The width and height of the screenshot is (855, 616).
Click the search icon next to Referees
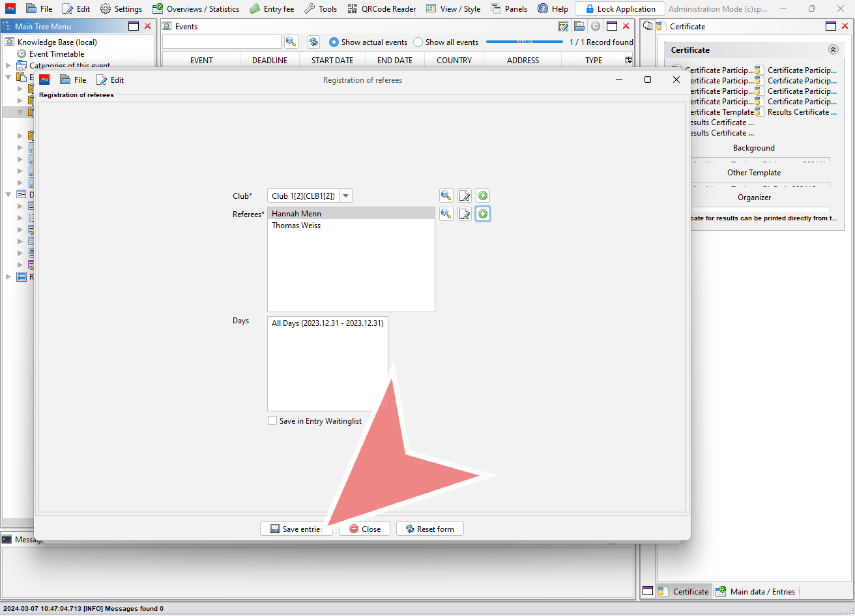[x=446, y=214]
